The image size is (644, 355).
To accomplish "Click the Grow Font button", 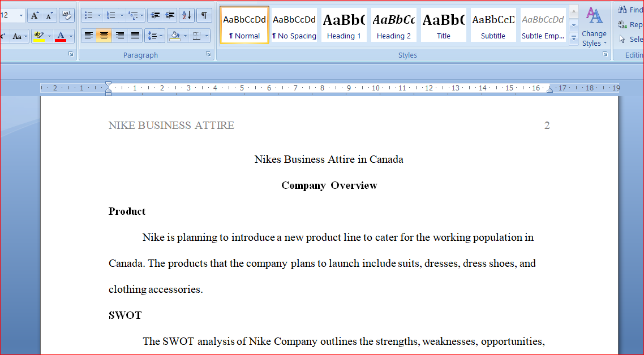I will click(x=35, y=16).
